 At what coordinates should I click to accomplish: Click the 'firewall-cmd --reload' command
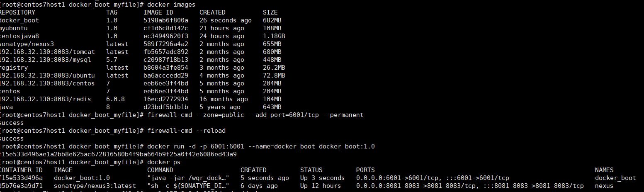tap(186, 131)
